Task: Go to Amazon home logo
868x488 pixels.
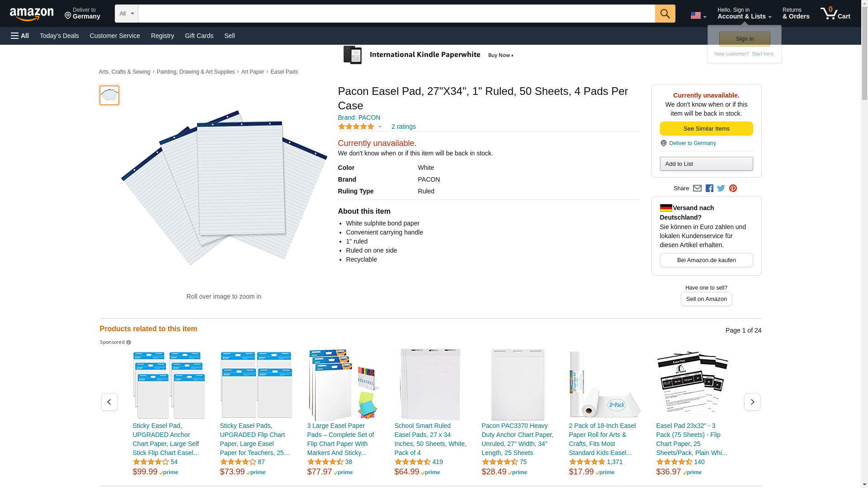Action: point(32,14)
